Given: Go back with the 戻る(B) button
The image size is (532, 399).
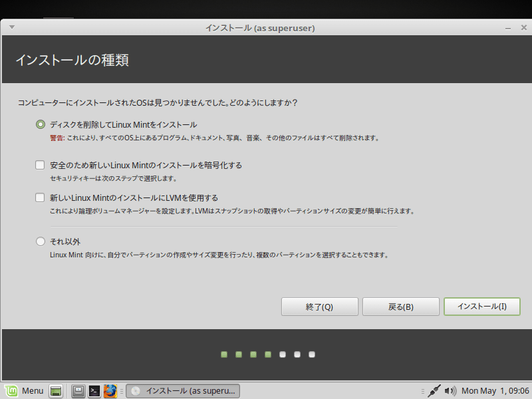Looking at the screenshot, I should pyautogui.click(x=401, y=307).
